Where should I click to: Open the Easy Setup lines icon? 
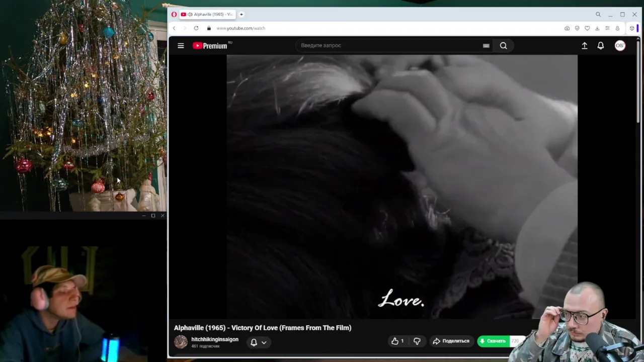[607, 28]
